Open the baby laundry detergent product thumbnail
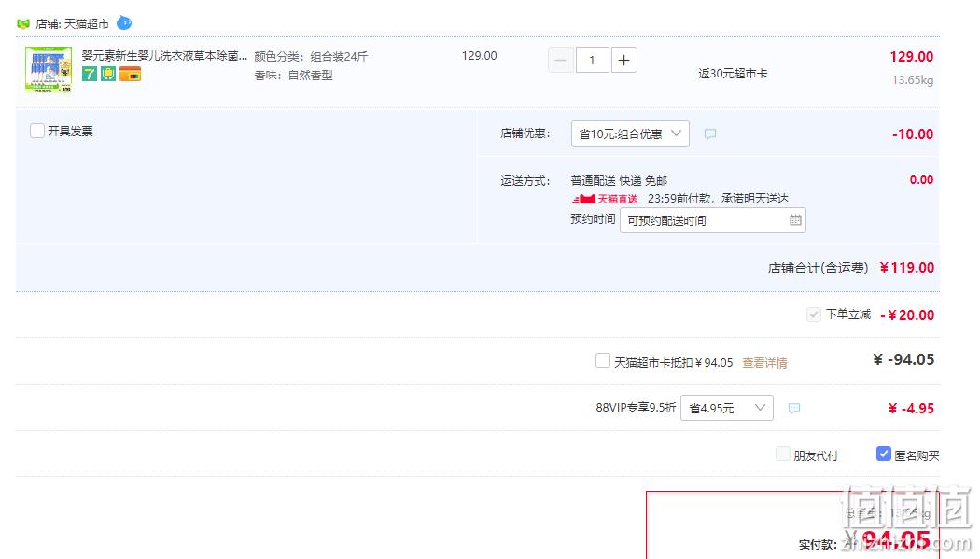The image size is (980, 559). point(49,69)
